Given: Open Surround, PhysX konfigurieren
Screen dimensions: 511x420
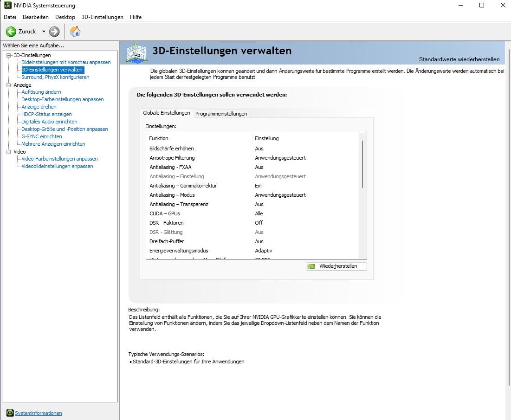Looking at the screenshot, I should tap(55, 77).
